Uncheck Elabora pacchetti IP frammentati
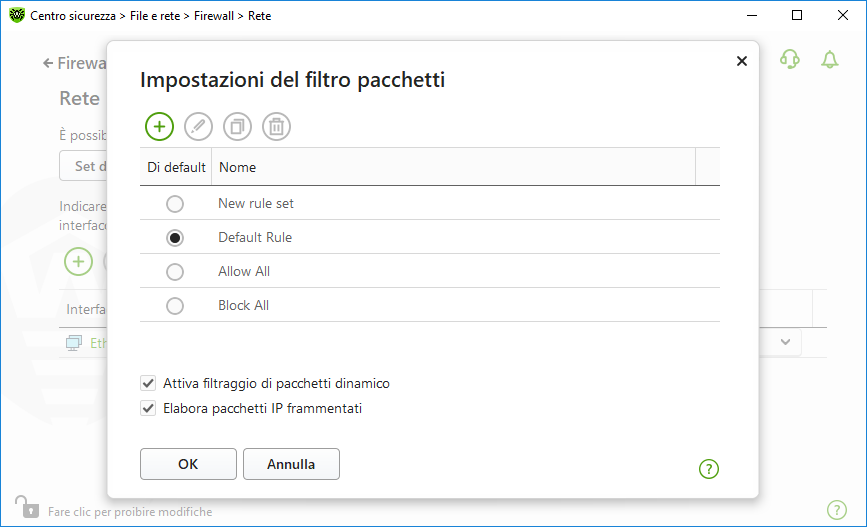 149,408
